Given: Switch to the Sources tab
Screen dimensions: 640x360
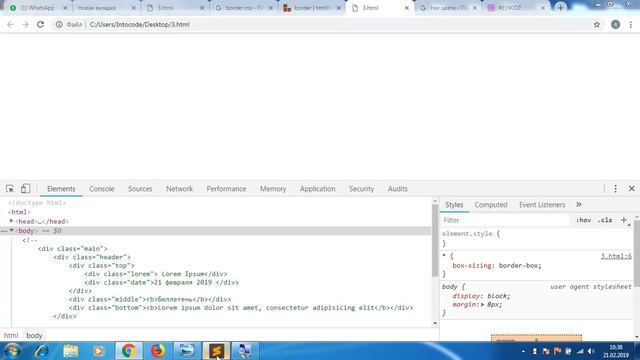Looking at the screenshot, I should click(x=140, y=189).
